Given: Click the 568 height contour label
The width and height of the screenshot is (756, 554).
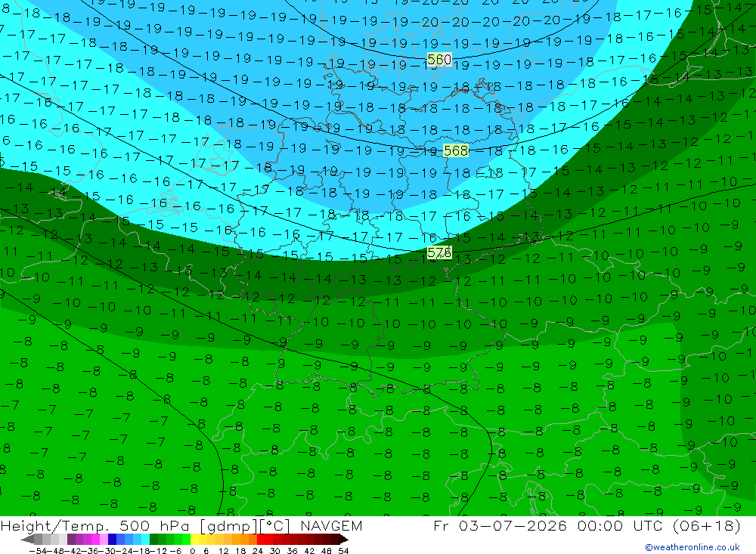Looking at the screenshot, I should point(456,150).
